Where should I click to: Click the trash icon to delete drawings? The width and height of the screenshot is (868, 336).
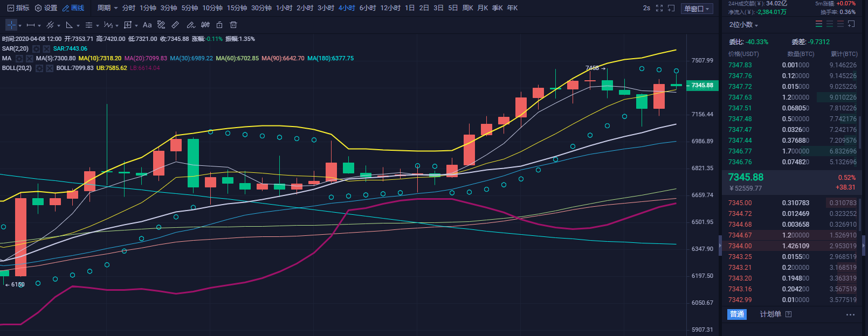[x=233, y=25]
